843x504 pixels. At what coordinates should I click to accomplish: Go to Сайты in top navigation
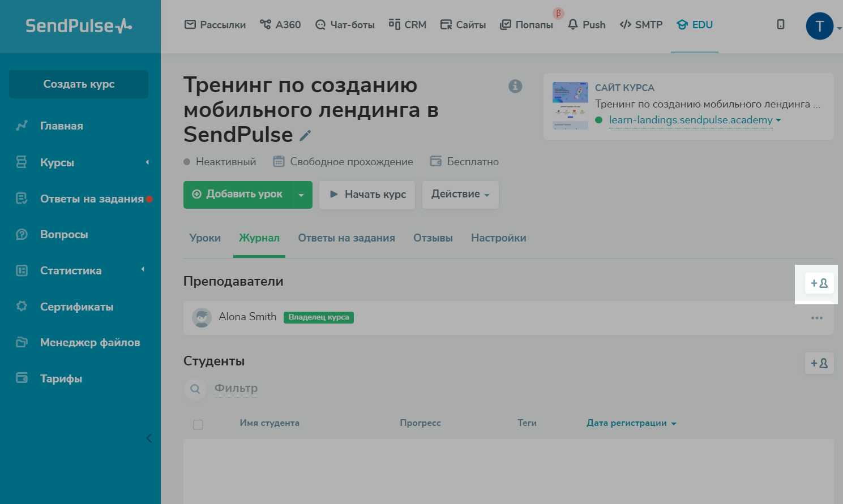pos(463,25)
